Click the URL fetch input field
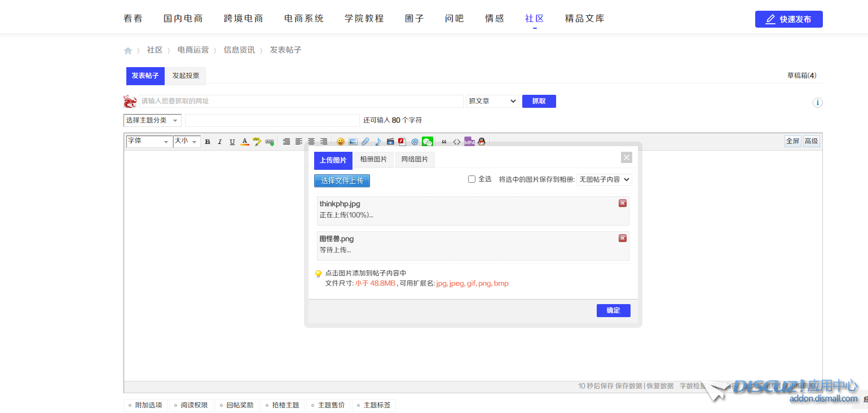Image resolution: width=868 pixels, height=413 pixels. coord(301,101)
